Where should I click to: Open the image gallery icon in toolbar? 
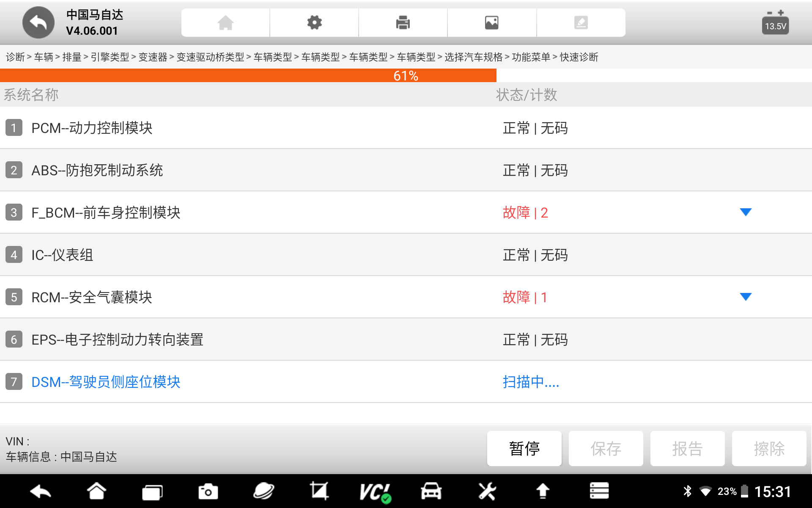[491, 22]
